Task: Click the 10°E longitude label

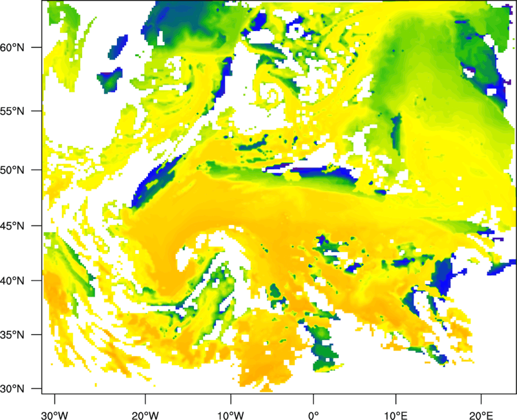Action: point(396,415)
